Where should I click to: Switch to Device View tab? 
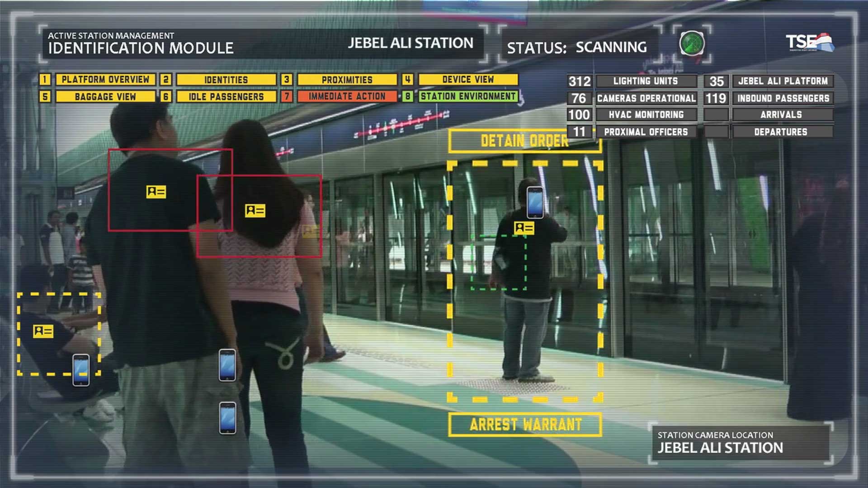point(468,80)
